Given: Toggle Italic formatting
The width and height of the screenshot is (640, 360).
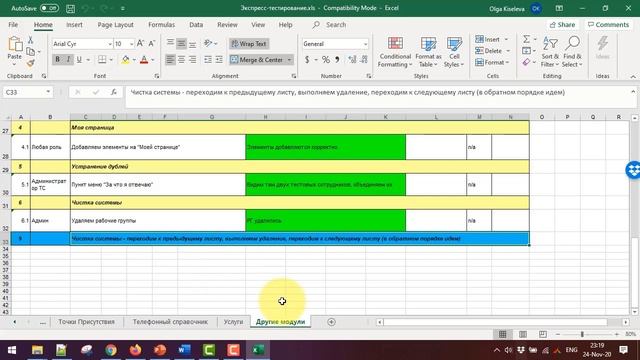Looking at the screenshot, I should [68, 60].
